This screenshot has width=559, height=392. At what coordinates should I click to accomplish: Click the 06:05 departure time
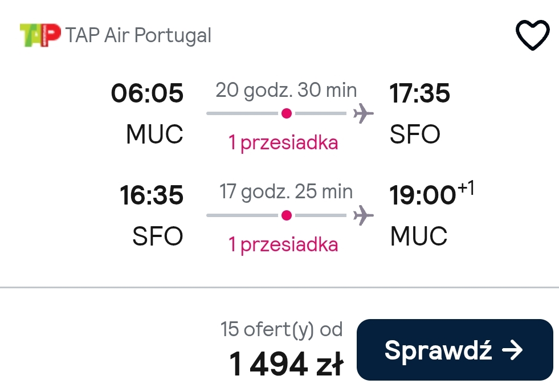[x=147, y=93]
